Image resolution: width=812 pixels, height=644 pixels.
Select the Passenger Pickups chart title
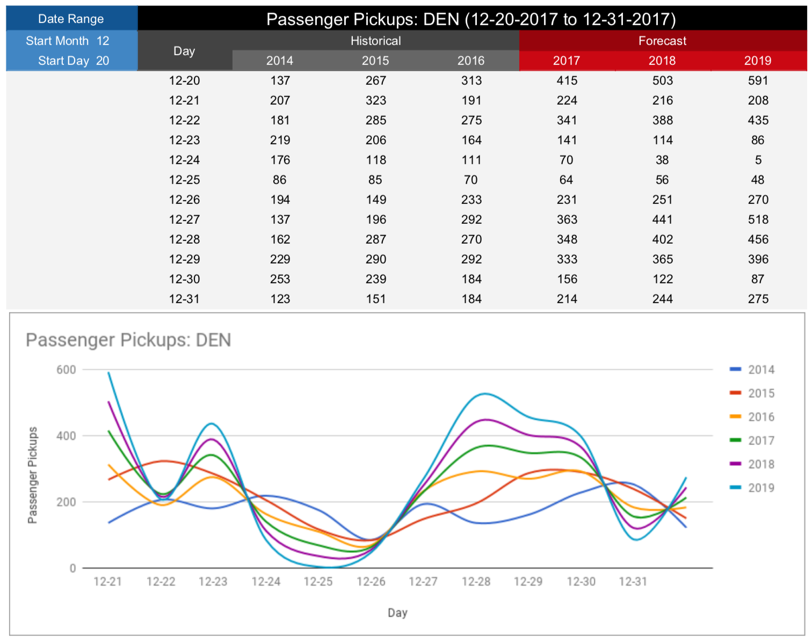tap(128, 340)
